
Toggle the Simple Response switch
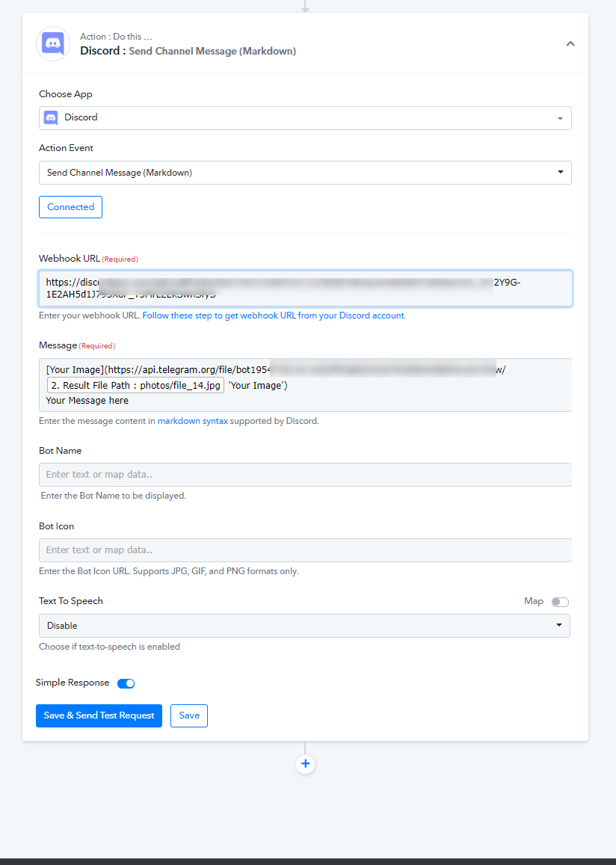pyautogui.click(x=126, y=683)
